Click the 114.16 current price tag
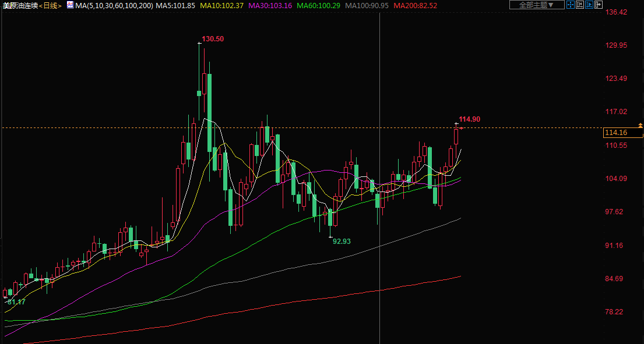644x344 pixels. (616, 133)
